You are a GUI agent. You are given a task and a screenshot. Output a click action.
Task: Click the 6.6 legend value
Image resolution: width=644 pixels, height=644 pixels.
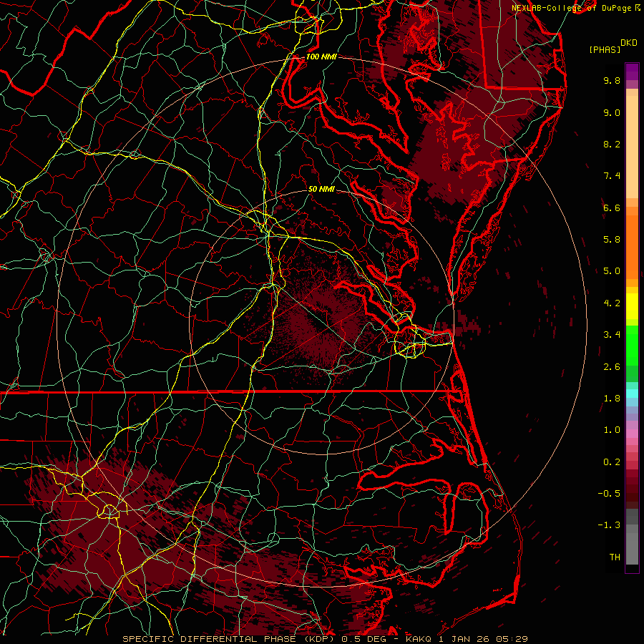(612, 208)
